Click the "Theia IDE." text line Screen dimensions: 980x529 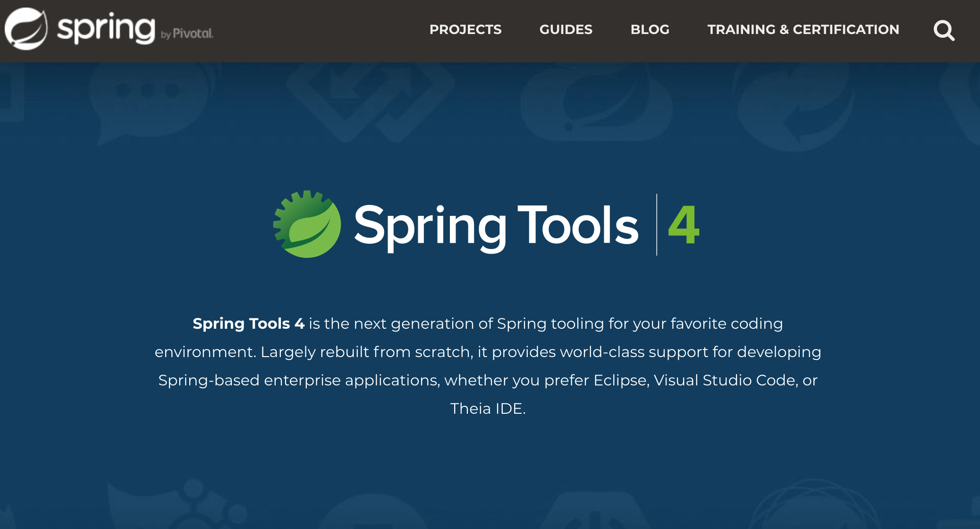coord(488,409)
